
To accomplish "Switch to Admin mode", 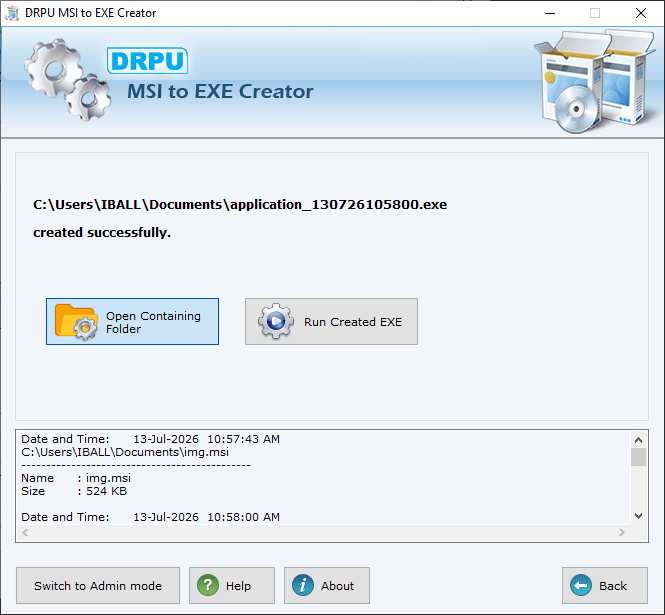I will click(98, 585).
